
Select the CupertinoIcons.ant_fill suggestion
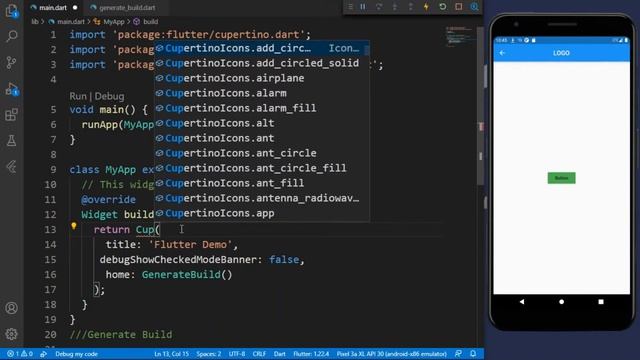[x=262, y=183]
